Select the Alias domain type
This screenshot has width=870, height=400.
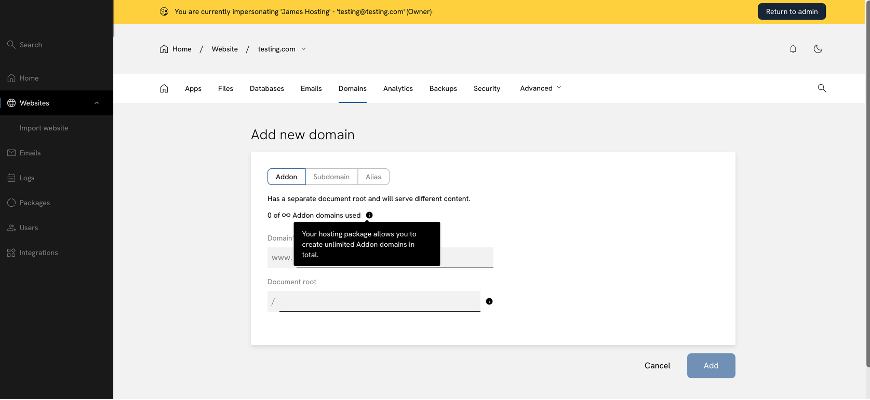pyautogui.click(x=373, y=176)
